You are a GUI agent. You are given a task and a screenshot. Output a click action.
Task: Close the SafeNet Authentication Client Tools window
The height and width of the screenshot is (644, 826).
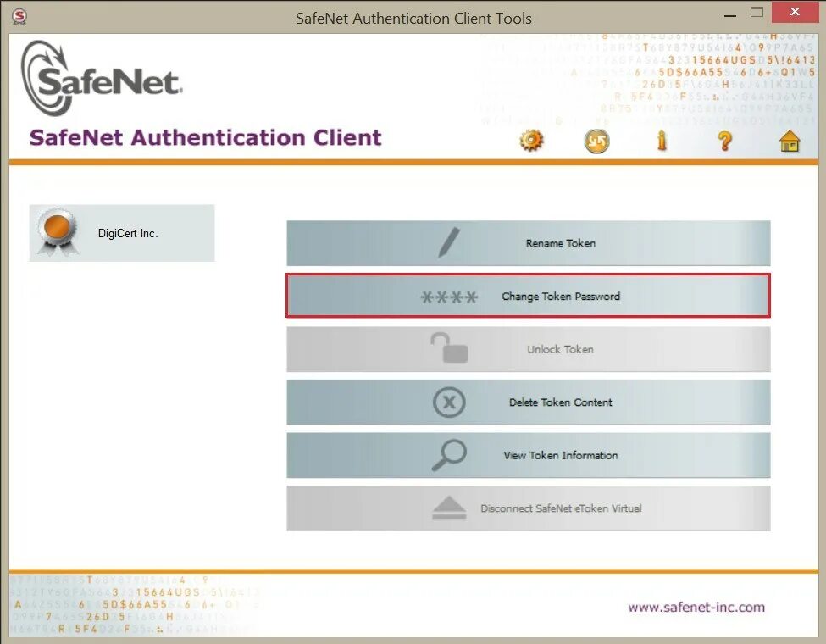click(x=795, y=12)
